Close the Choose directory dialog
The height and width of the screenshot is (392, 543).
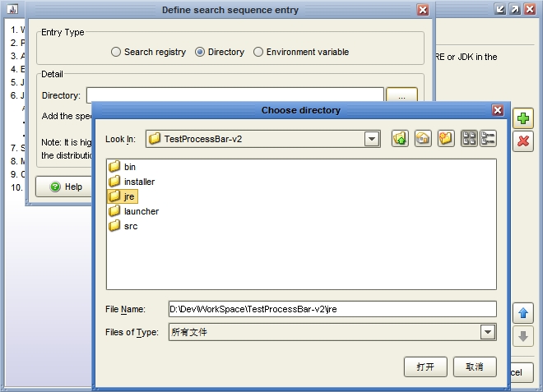(x=498, y=110)
